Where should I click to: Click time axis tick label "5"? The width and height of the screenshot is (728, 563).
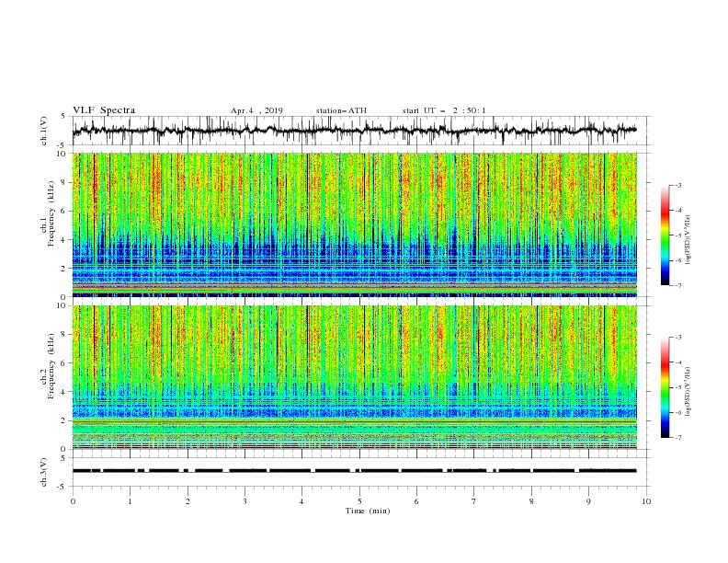click(x=359, y=501)
